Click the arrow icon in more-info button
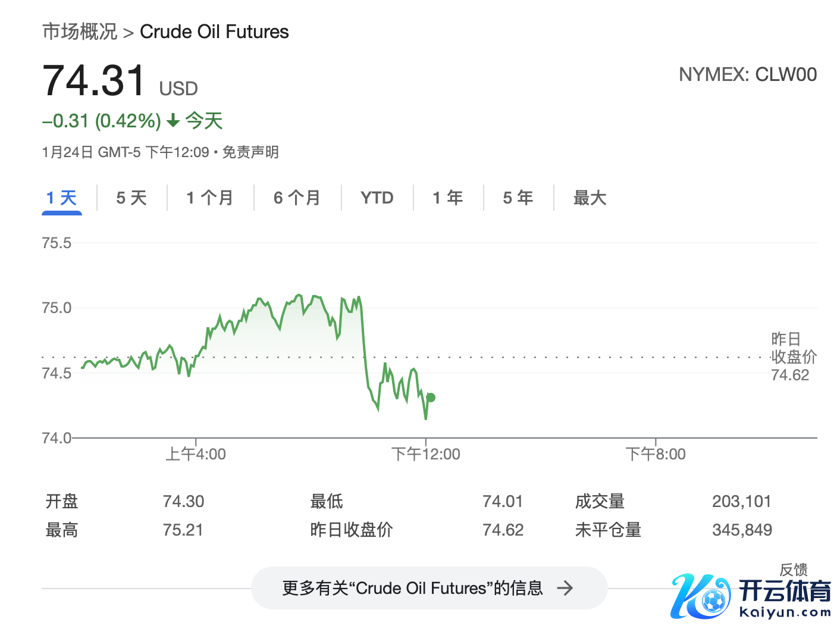 pos(565,588)
